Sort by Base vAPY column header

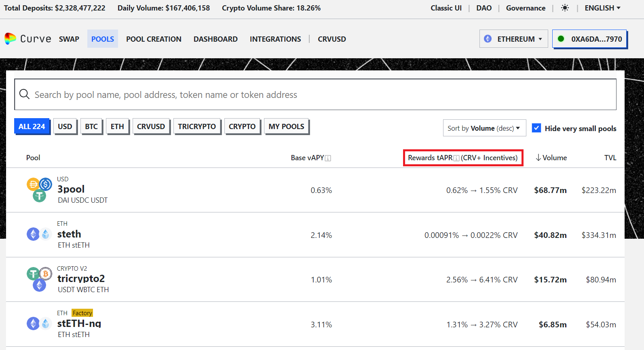307,158
